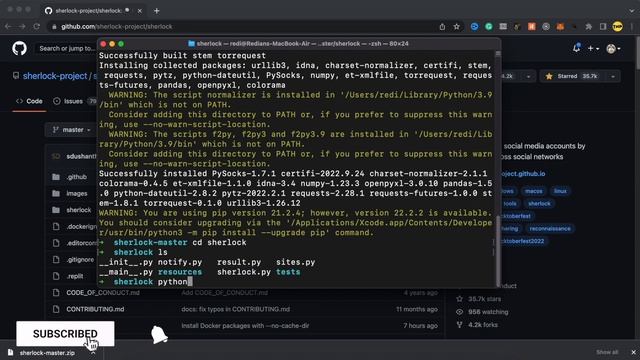Open the Extensions puzzle menu
The image size is (640, 360).
click(589, 27)
